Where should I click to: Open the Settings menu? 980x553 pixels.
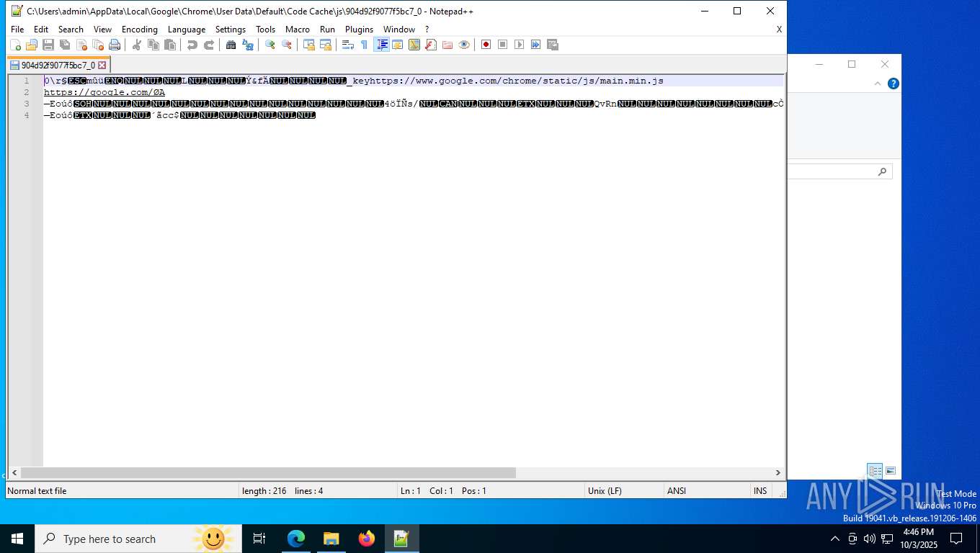tap(231, 30)
